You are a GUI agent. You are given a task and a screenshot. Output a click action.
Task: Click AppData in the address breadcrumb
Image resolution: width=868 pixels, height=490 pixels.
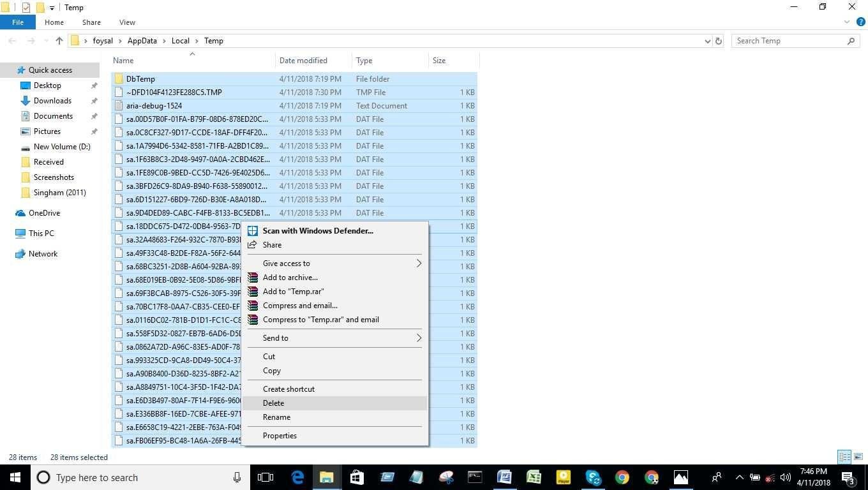tap(142, 41)
